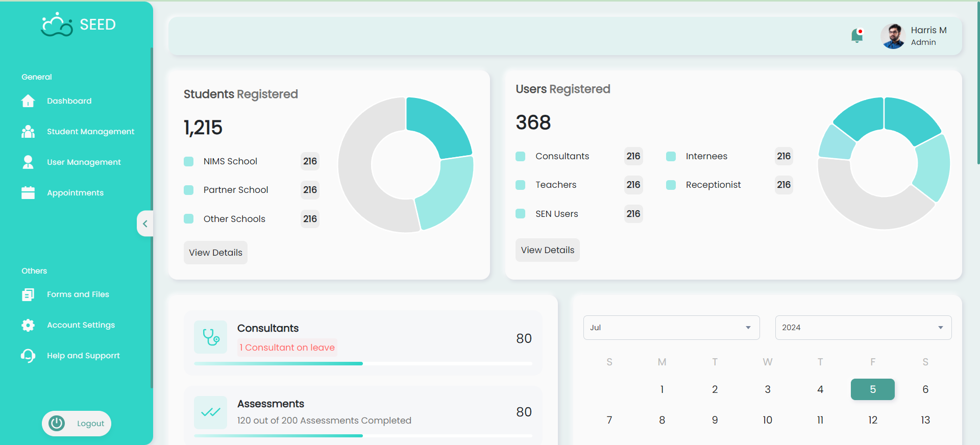Click the Appointments calendar icon
Image resolution: width=980 pixels, height=445 pixels.
coord(28,193)
